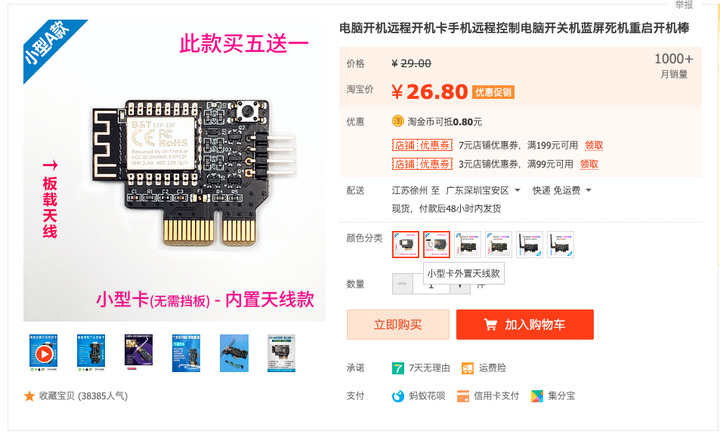Click the green 7天无理由 icon
Image resolution: width=720 pixels, height=434 pixels.
[398, 368]
